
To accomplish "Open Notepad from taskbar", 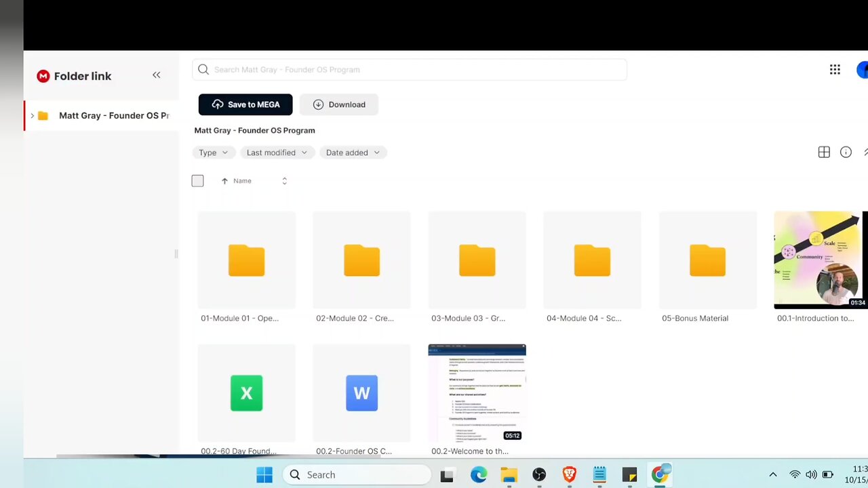I will pos(599,475).
